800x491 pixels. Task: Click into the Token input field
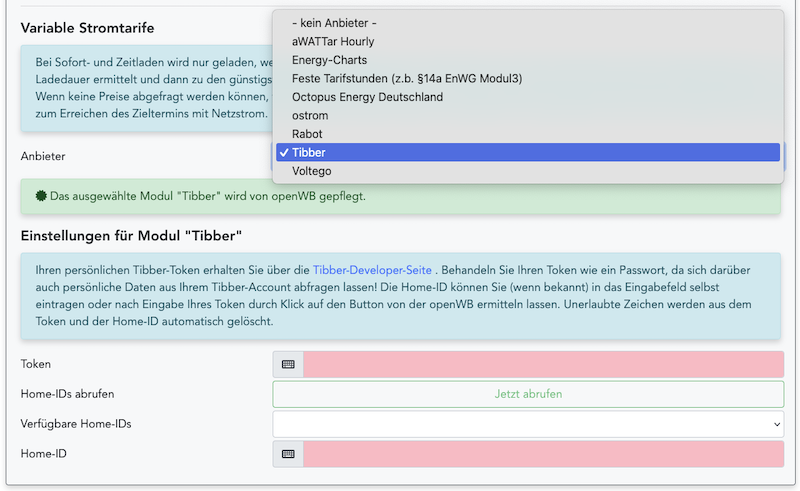543,364
